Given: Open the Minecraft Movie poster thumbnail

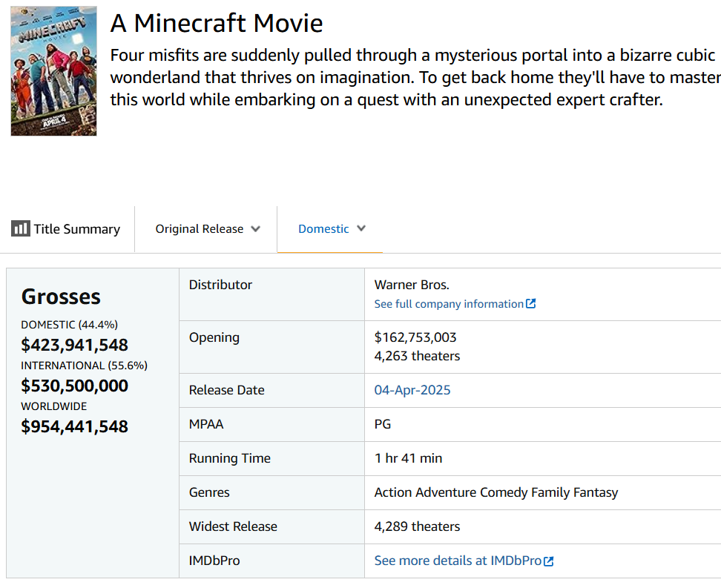Looking at the screenshot, I should pos(54,70).
